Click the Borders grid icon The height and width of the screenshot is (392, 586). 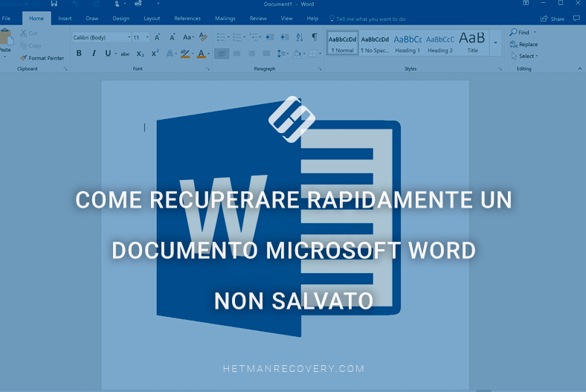pos(312,54)
